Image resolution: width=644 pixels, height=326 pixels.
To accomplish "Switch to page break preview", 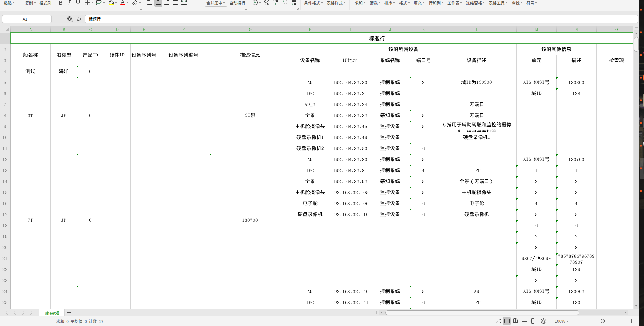I will (524, 321).
